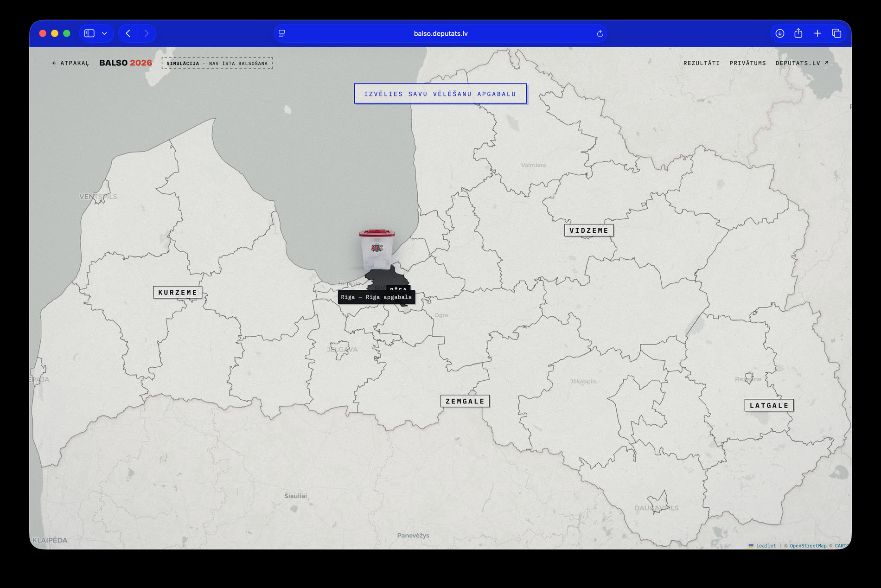Click the BALSO 2026 logo
The image size is (881, 588).
(126, 63)
